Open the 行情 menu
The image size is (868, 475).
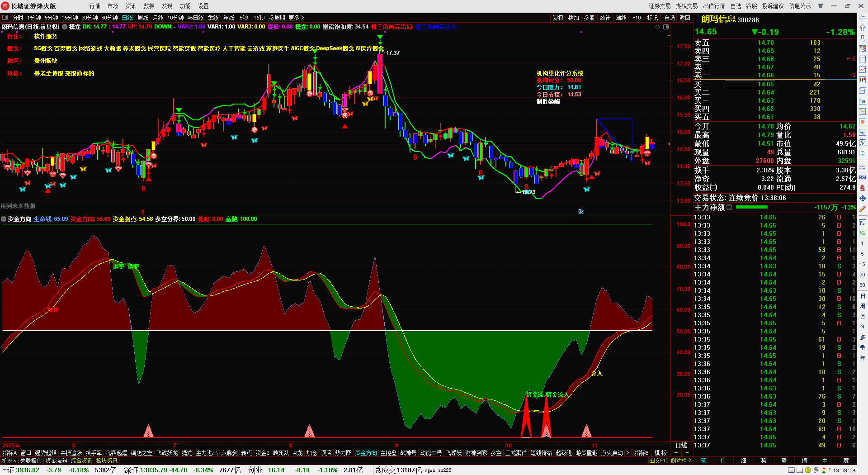95,6
